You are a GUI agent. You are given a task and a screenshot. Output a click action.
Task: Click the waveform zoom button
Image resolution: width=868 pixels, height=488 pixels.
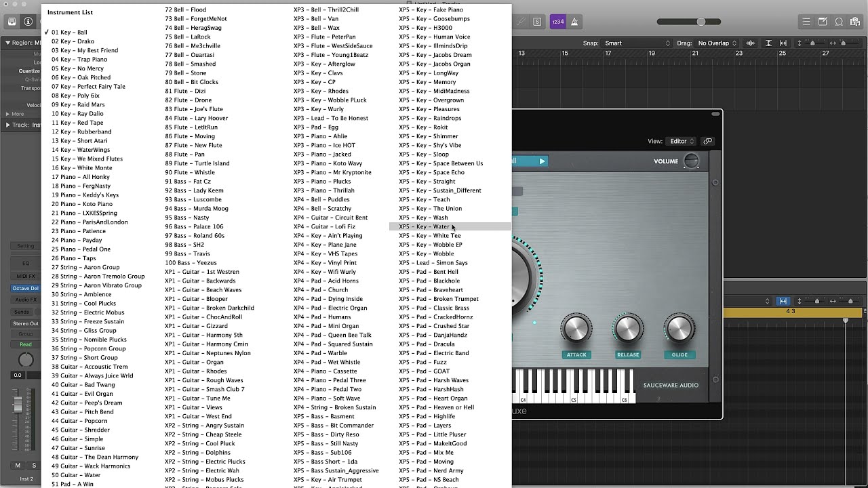(x=752, y=43)
